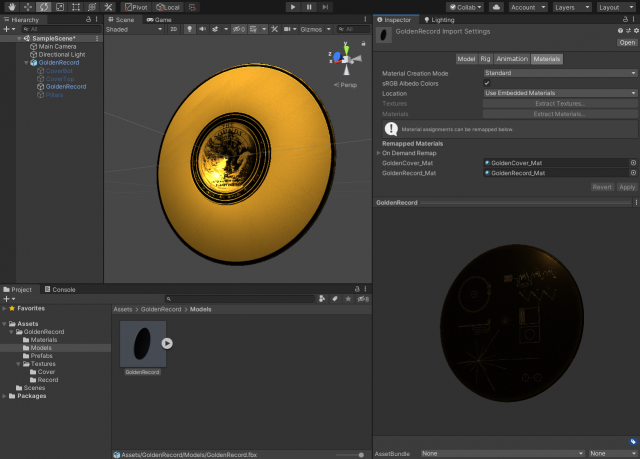
Task: Select the GoldenRecord model thumbnail
Action: 142,343
